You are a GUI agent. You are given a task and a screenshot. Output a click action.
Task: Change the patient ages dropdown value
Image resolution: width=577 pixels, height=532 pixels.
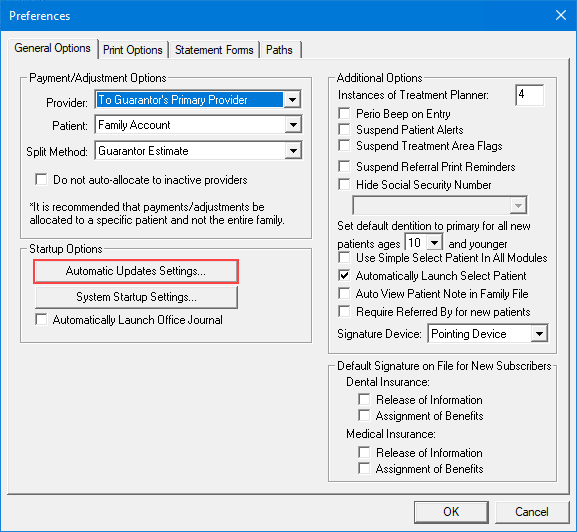(x=434, y=243)
